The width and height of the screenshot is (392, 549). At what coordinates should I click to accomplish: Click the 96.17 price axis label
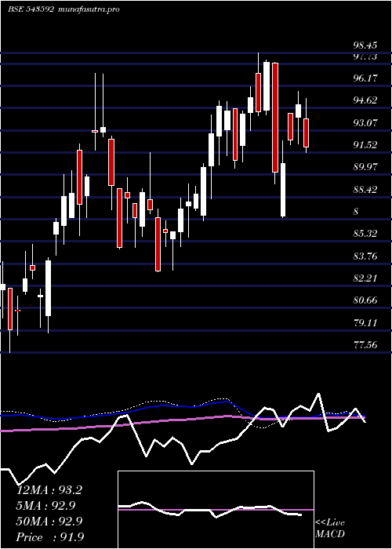pyautogui.click(x=365, y=78)
